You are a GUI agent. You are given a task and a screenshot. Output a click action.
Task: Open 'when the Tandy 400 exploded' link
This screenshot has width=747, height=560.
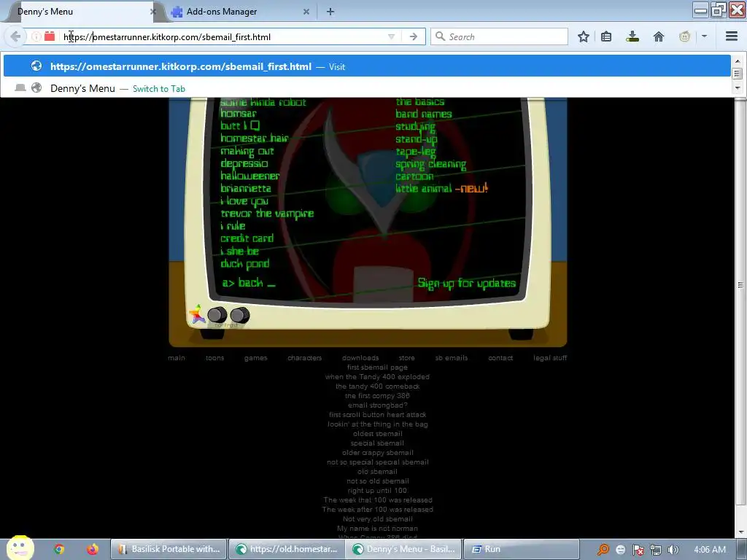(377, 377)
